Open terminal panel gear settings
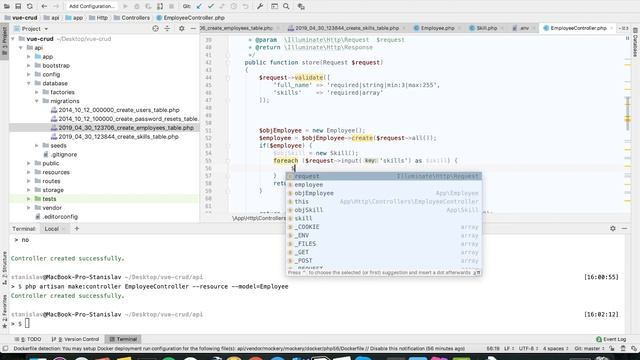640x360 pixels. 613,229
